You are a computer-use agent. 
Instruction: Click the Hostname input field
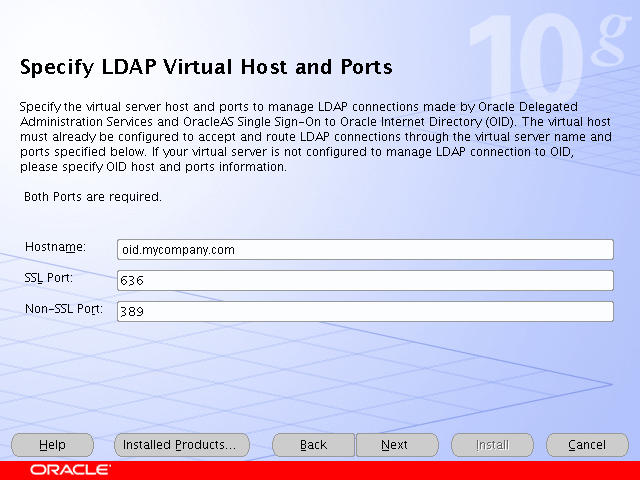pos(365,249)
